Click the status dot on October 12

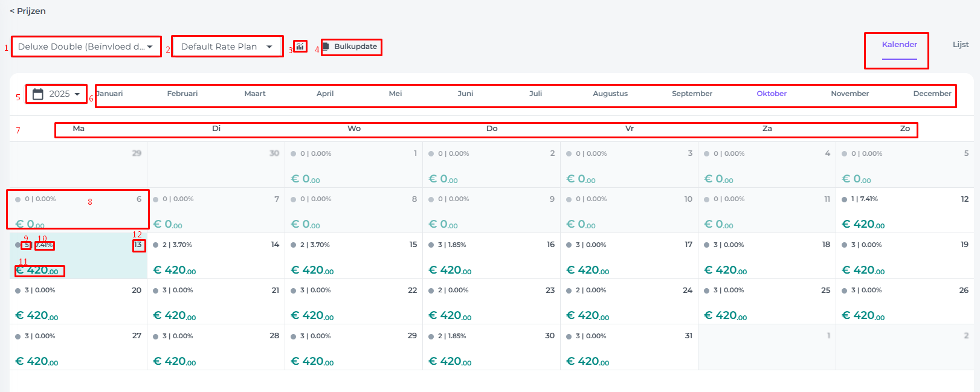coord(845,199)
